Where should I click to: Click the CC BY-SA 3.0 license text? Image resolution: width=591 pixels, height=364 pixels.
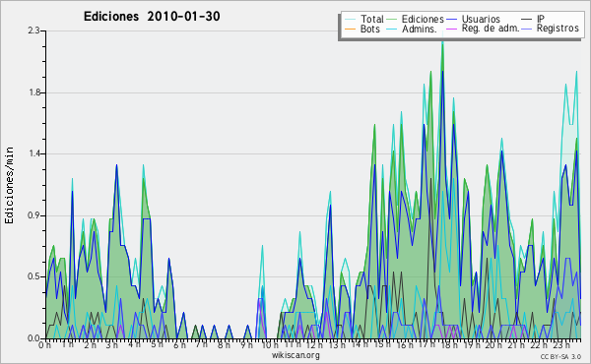coord(560,356)
